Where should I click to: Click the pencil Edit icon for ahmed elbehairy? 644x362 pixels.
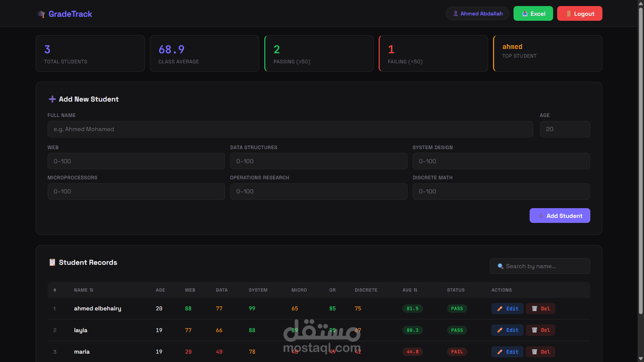(x=500, y=309)
